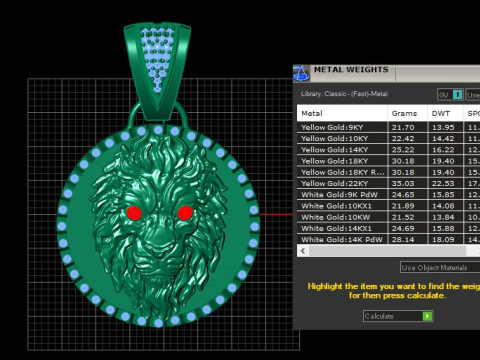Select the Yellow Gold:9KY row
480x360 pixels.
tap(388, 127)
